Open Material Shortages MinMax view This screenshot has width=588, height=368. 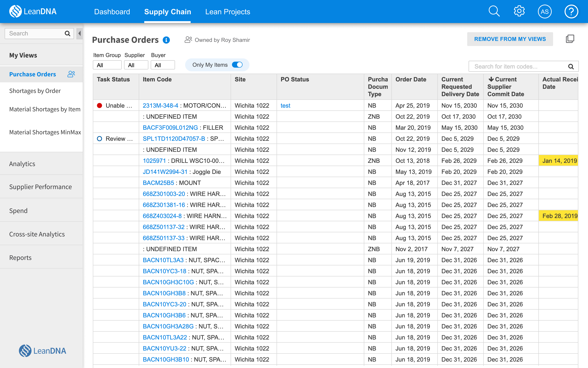click(45, 132)
